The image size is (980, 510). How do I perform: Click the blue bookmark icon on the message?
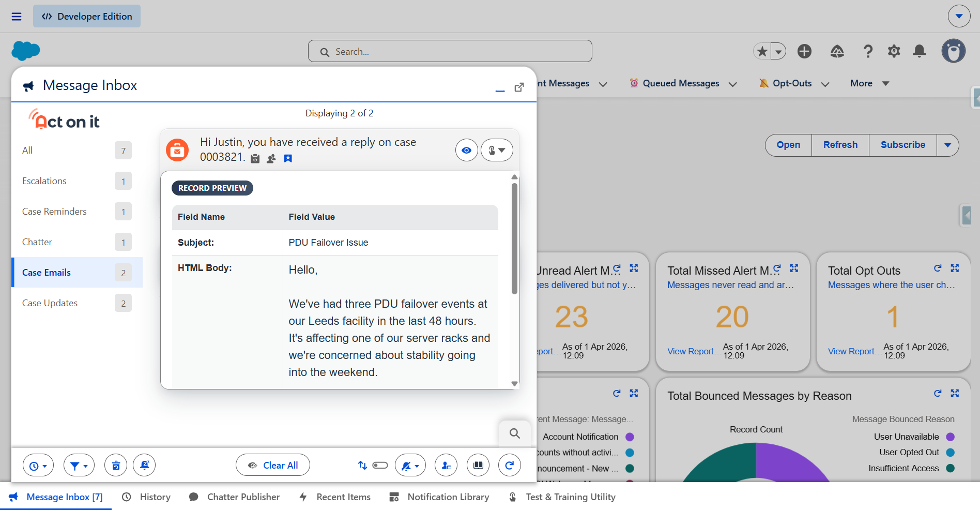[x=288, y=158]
